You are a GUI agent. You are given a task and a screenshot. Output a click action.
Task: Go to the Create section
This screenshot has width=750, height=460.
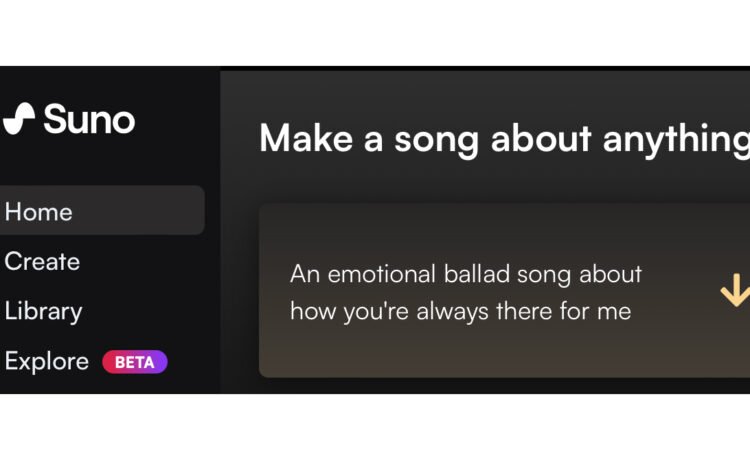pyautogui.click(x=42, y=262)
